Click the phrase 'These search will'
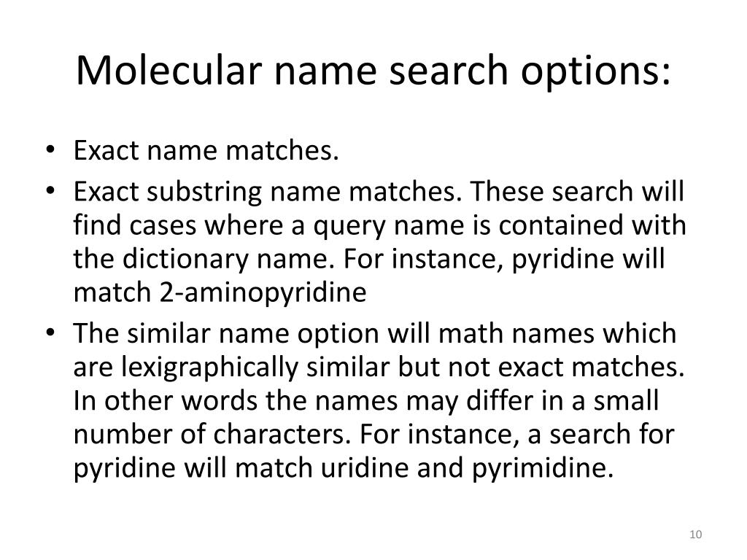Viewport: 747px width, 560px height. pos(578,191)
